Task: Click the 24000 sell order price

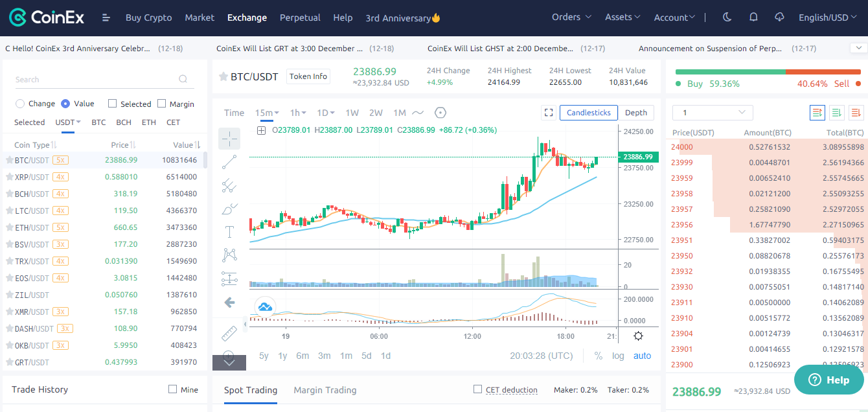Action: pos(682,147)
